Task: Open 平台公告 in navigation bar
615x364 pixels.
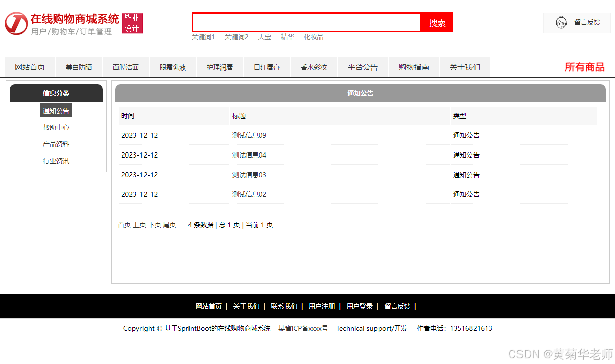Action: [x=363, y=67]
